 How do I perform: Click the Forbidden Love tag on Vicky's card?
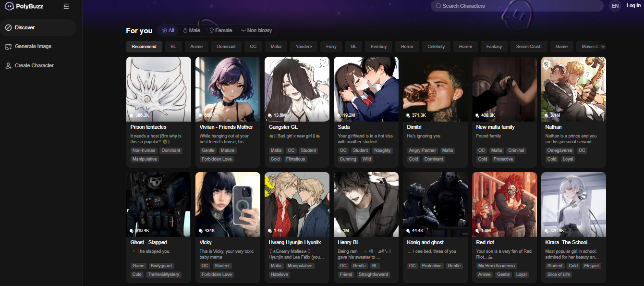[x=217, y=274]
